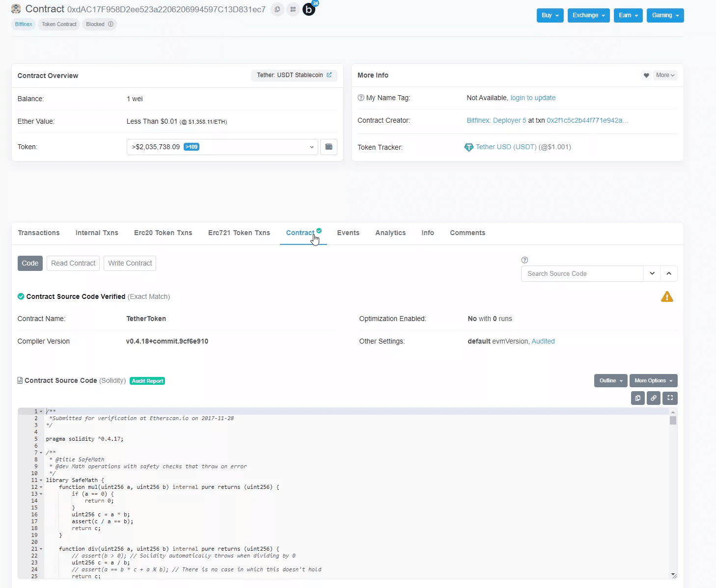Select the Code button
The image size is (716, 588).
30,263
